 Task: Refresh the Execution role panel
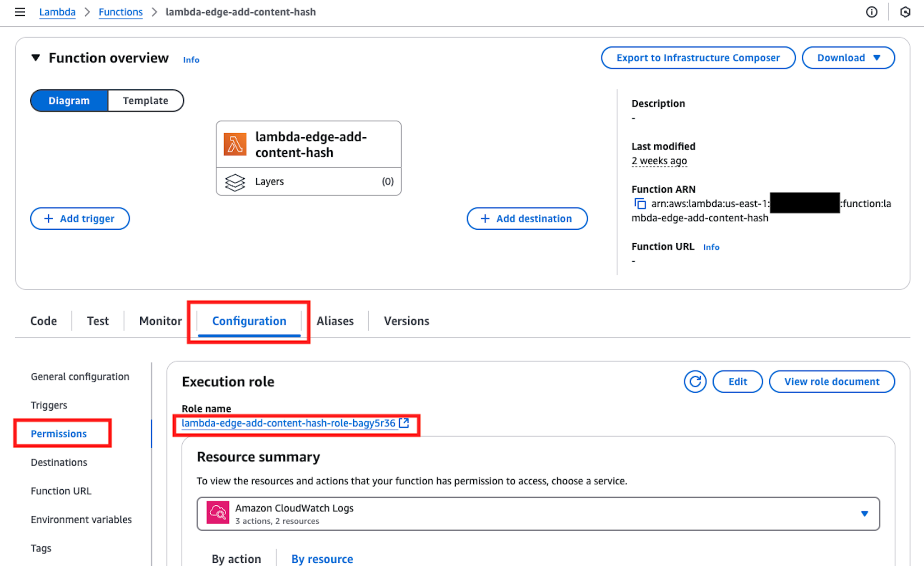pos(695,381)
